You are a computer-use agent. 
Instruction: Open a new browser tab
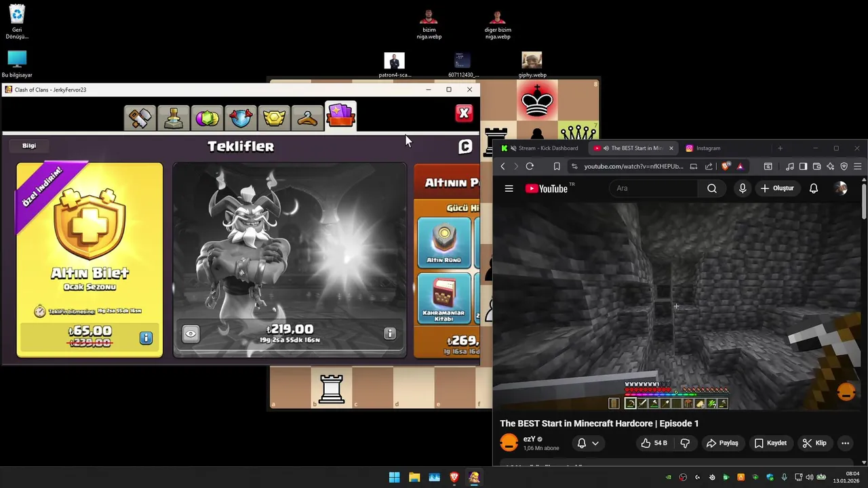(x=780, y=148)
